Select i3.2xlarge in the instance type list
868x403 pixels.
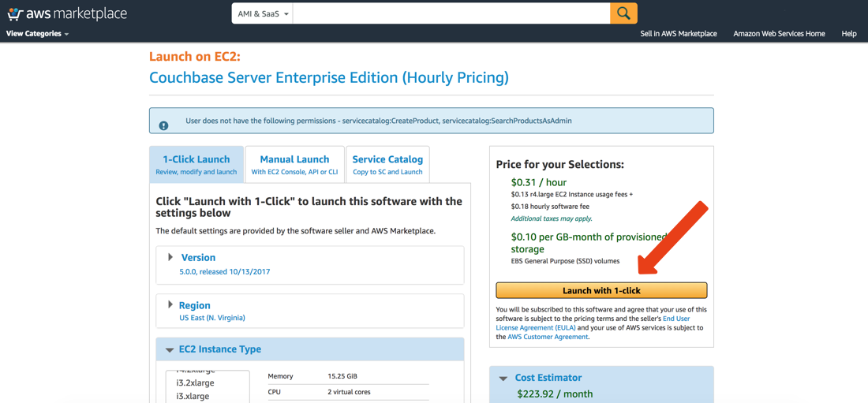[196, 383]
